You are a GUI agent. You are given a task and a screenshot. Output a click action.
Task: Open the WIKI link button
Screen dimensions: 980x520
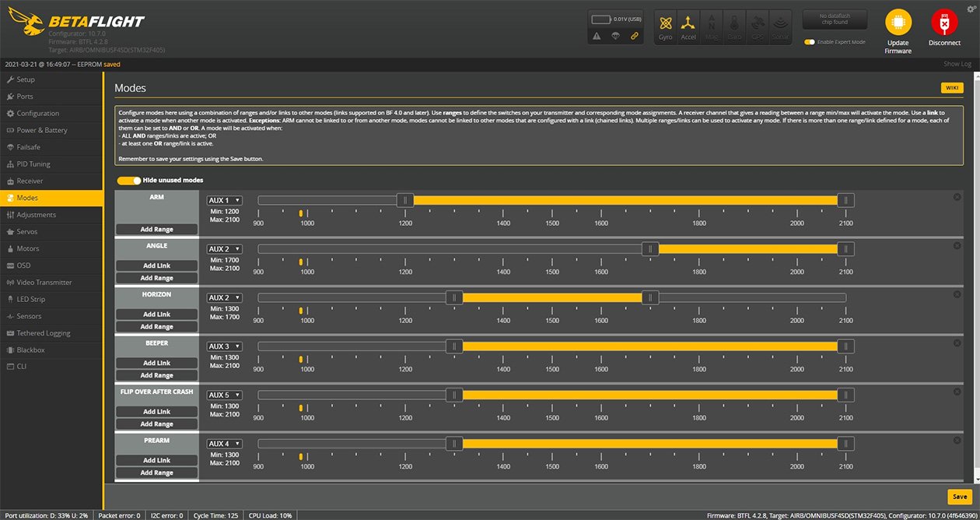(x=951, y=88)
